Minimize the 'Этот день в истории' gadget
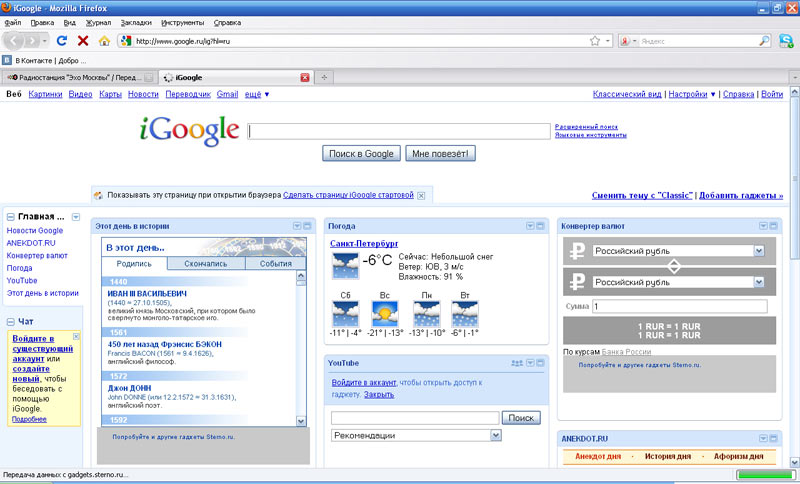 point(307,226)
